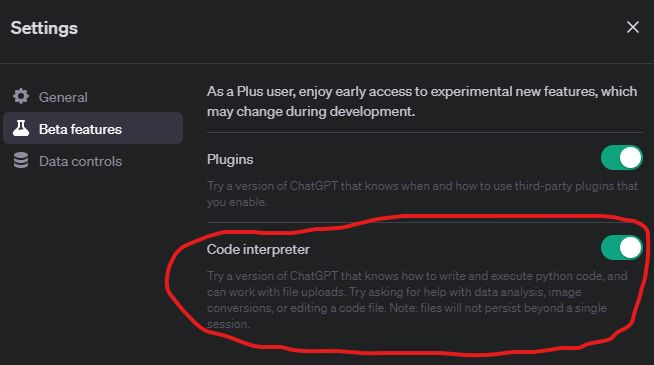Turn off the Code interpreter toggle
Screen dimensions: 654x365
(x=621, y=247)
